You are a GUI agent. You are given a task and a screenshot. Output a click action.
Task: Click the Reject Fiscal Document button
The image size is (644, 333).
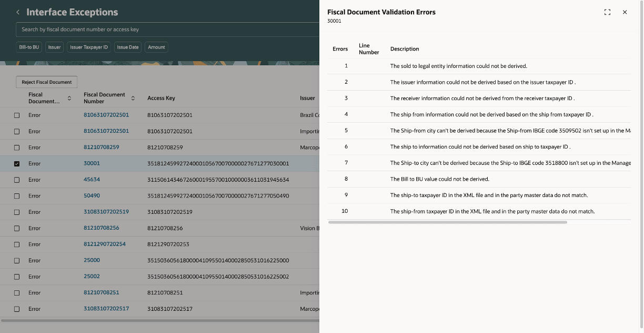click(x=47, y=82)
